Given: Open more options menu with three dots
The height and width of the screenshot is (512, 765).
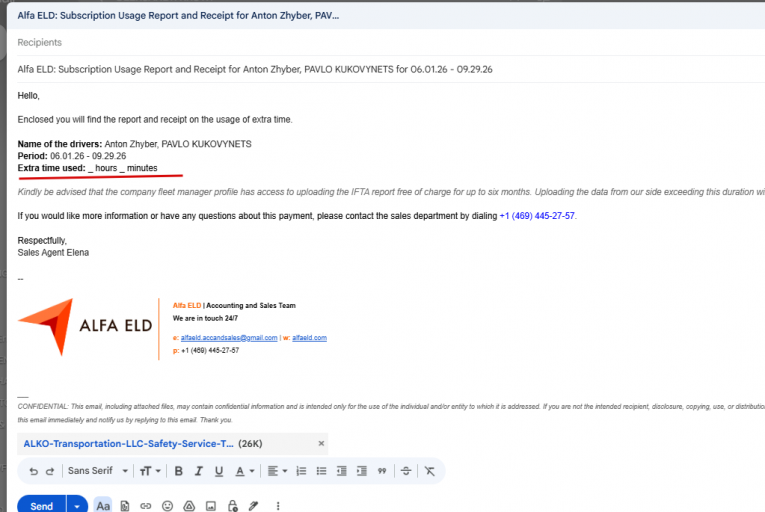Looking at the screenshot, I should [278, 506].
